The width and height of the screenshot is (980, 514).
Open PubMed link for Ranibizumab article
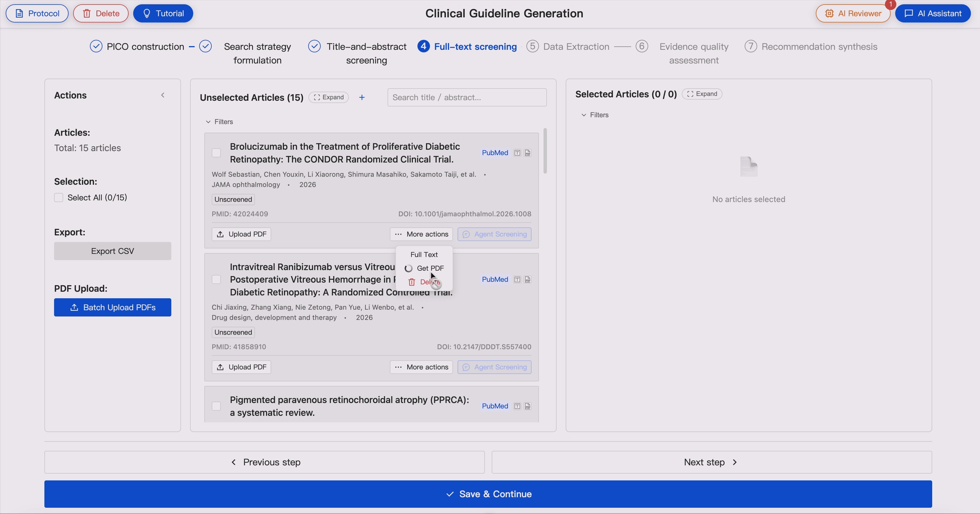pos(495,280)
